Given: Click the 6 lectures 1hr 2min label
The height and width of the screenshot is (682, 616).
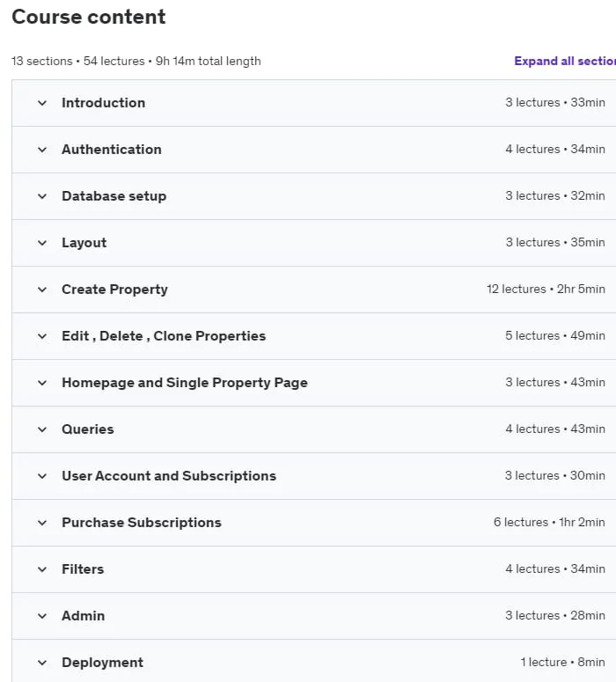Looking at the screenshot, I should tap(549, 523).
